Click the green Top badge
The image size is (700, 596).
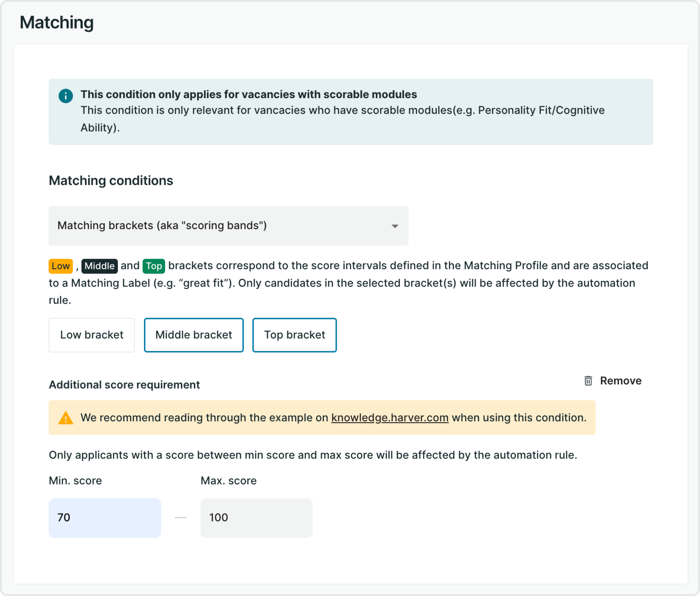(x=154, y=266)
